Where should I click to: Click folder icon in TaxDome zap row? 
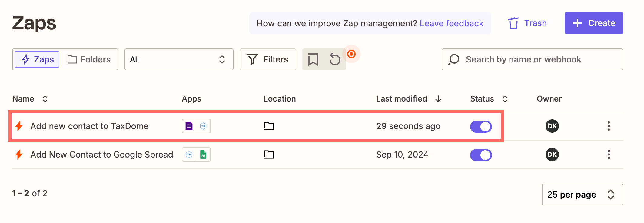click(x=269, y=126)
